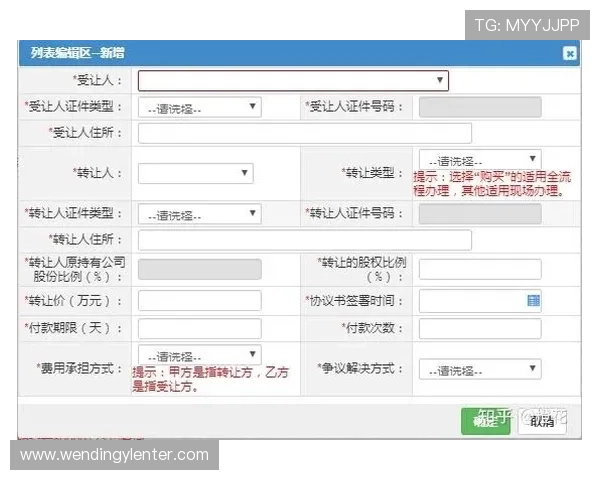Open the 费用承担方式 dropdown
The width and height of the screenshot is (600, 480).
coord(199,355)
